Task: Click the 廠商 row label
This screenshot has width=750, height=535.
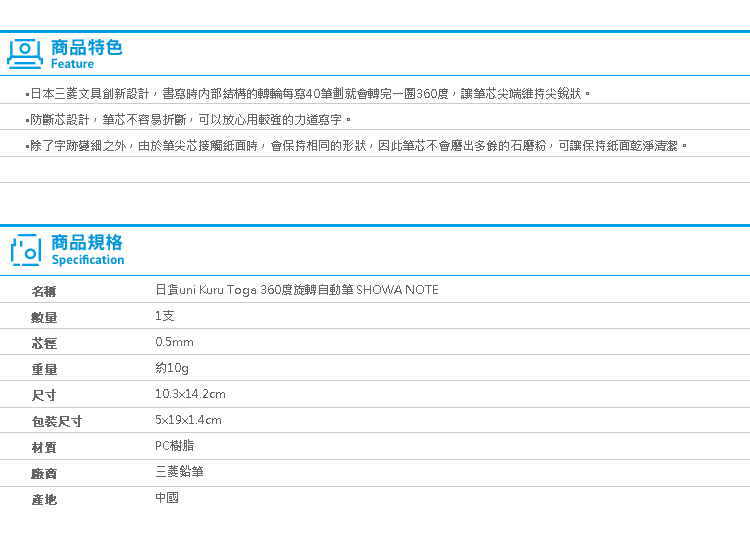Action: [44, 474]
